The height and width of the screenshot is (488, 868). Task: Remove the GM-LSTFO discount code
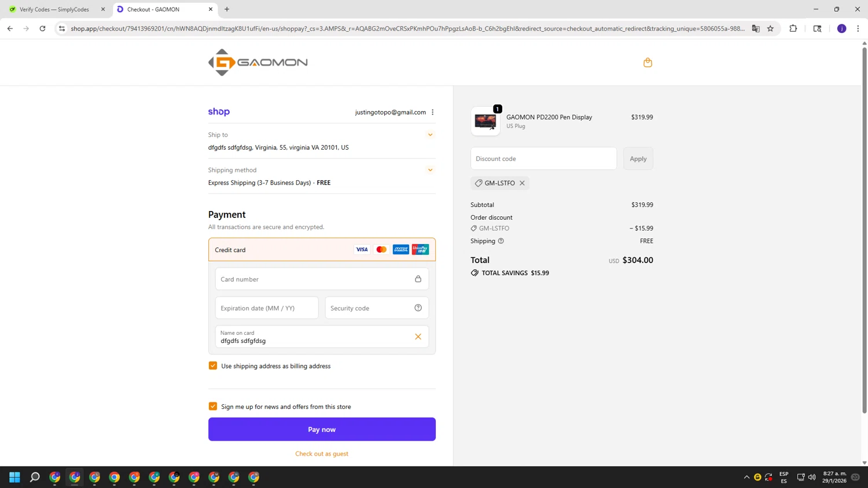[x=522, y=183]
